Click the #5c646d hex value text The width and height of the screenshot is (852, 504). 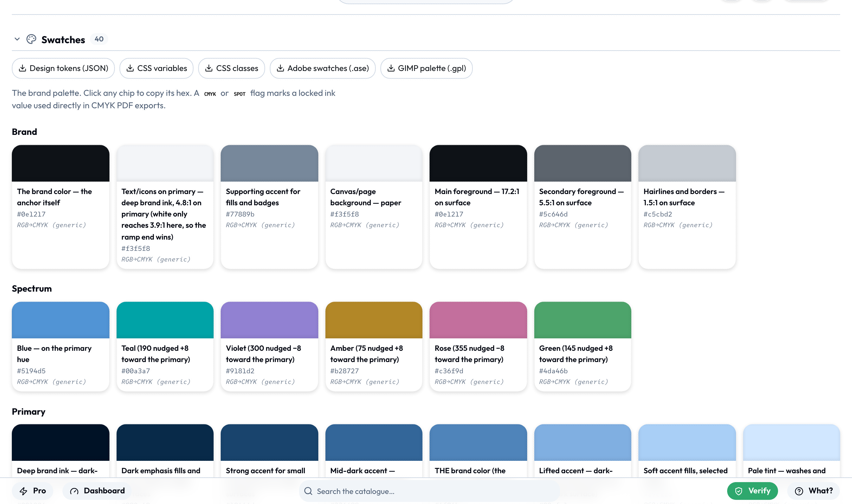pos(554,214)
